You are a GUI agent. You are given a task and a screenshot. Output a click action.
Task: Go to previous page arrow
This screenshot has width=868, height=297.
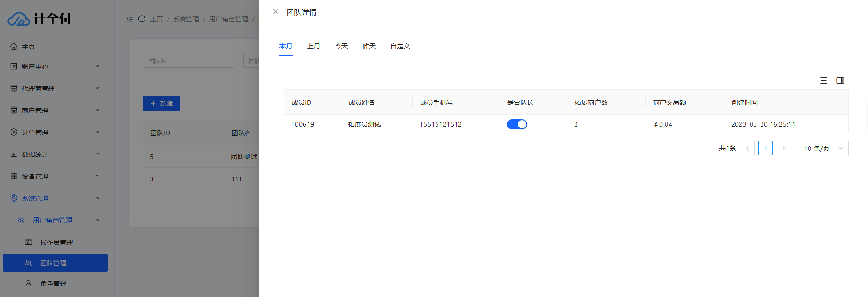[747, 148]
